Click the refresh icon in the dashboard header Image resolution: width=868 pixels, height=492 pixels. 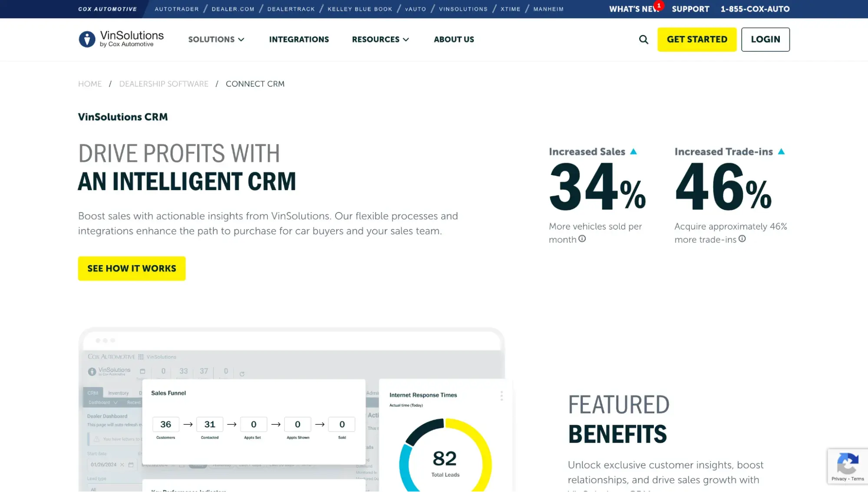[x=242, y=373]
